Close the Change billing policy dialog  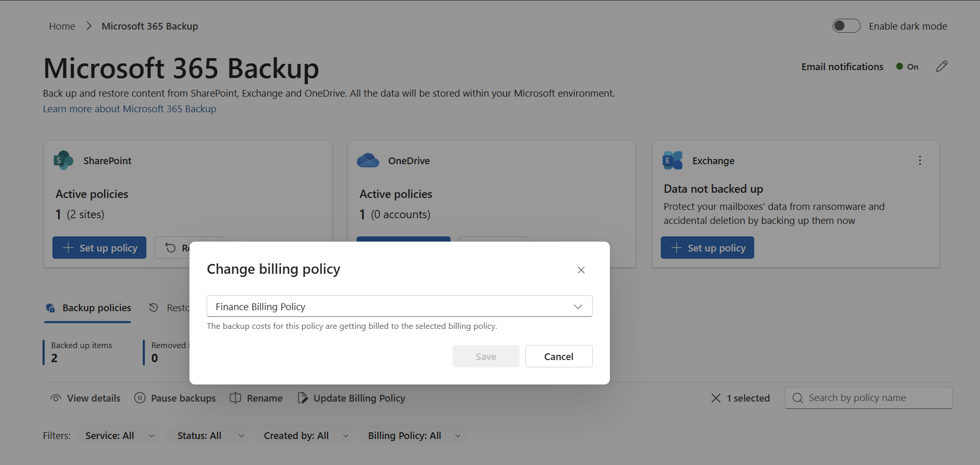581,270
